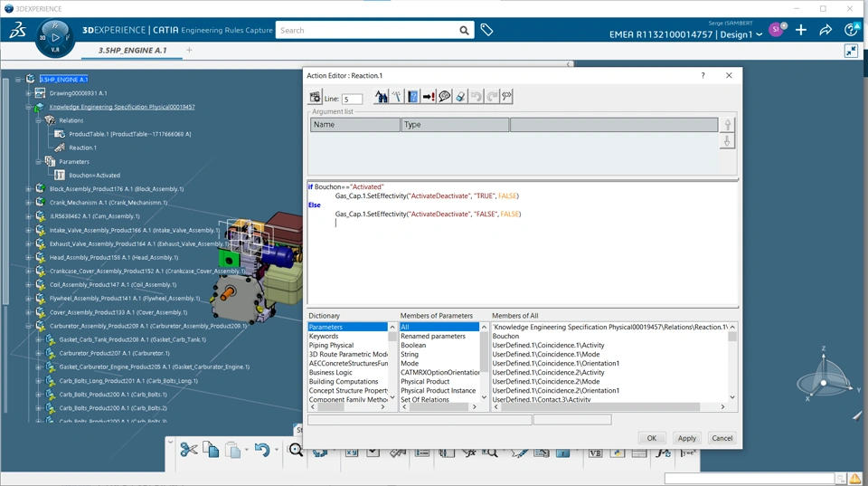Click the magic wand icon in Action Editor
The width and height of the screenshot is (868, 486).
pyautogui.click(x=396, y=97)
